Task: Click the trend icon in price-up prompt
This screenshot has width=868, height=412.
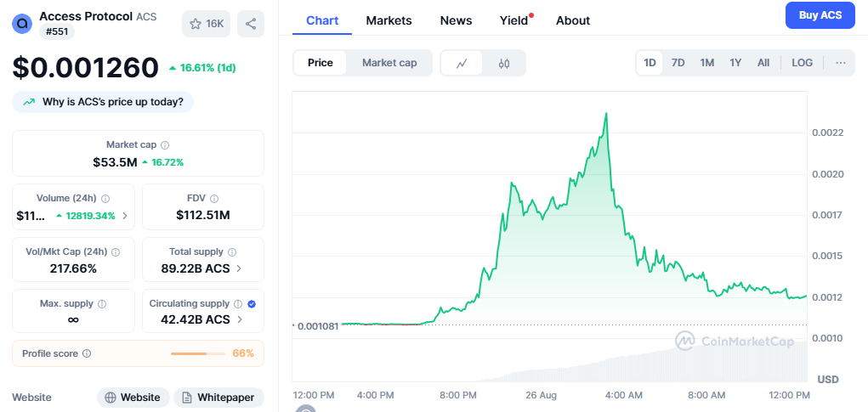Action: pyautogui.click(x=29, y=102)
